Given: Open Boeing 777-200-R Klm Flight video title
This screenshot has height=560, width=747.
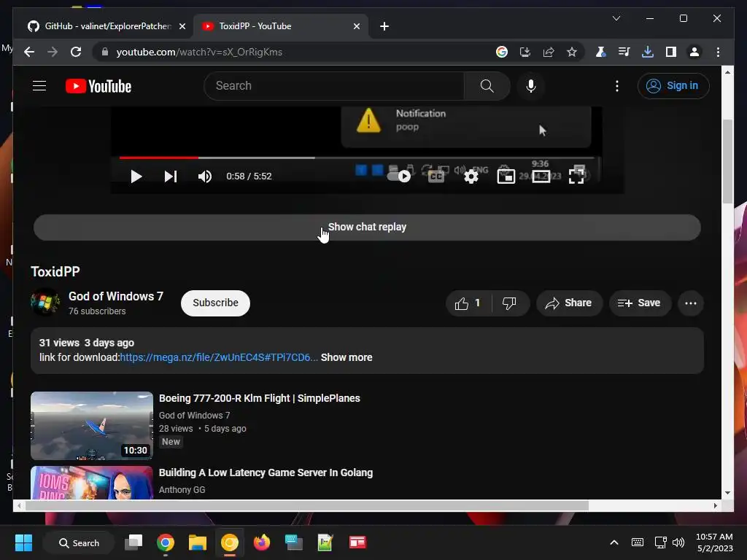Looking at the screenshot, I should tap(259, 398).
